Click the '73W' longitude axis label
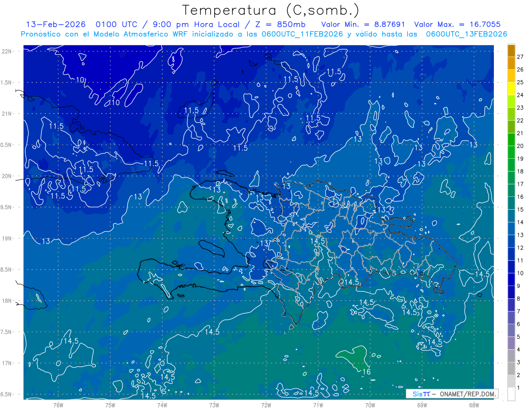The height and width of the screenshot is (411, 532). [x=214, y=405]
